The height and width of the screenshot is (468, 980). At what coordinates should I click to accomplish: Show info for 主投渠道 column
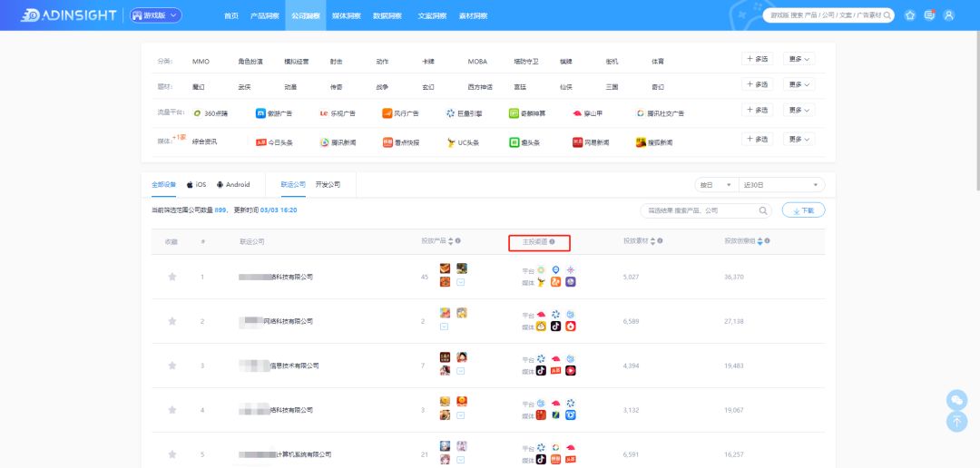pos(552,241)
